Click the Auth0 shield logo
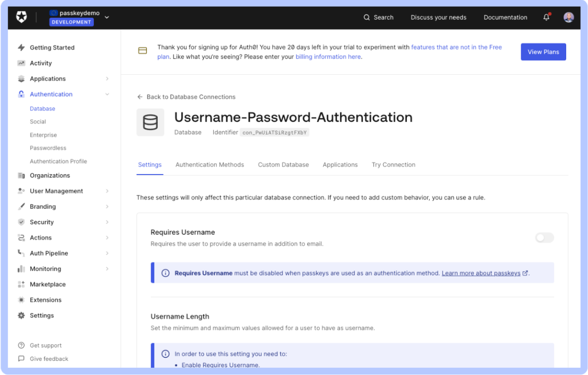 [21, 17]
